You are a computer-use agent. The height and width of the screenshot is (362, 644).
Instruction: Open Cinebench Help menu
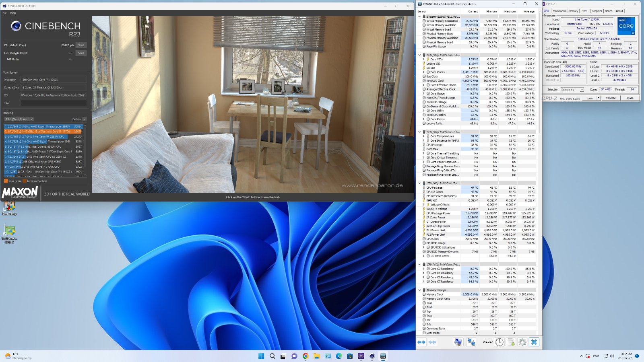13,13
